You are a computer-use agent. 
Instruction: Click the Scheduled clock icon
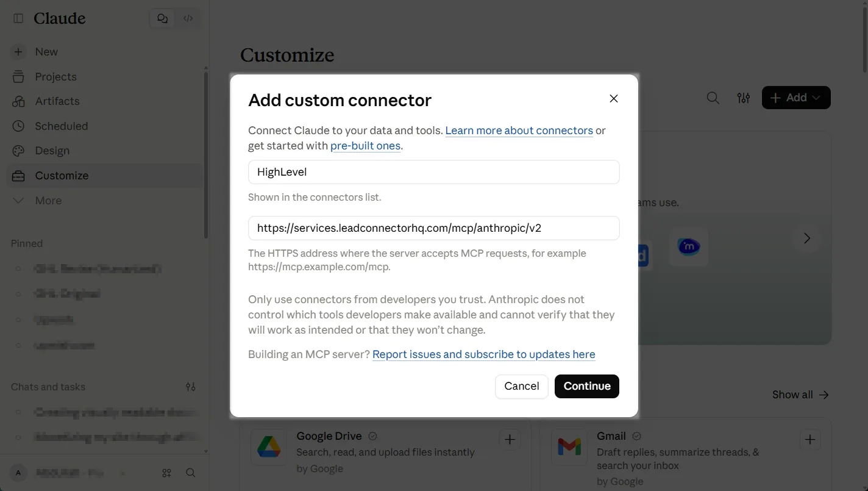[18, 126]
